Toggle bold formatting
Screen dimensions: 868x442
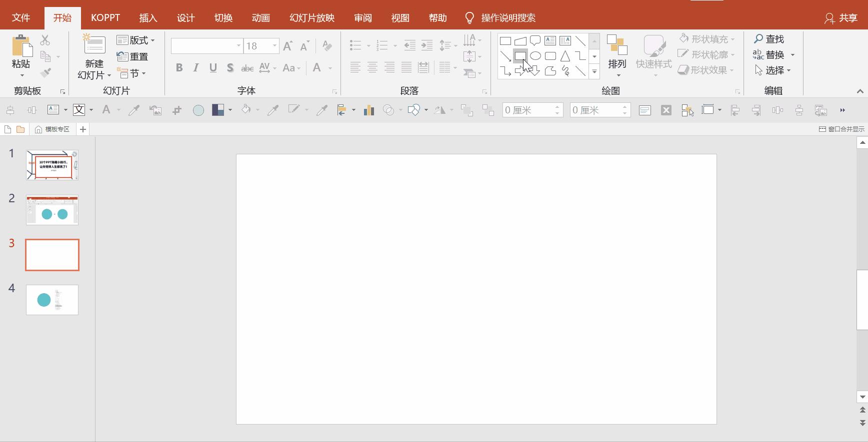[x=179, y=68]
